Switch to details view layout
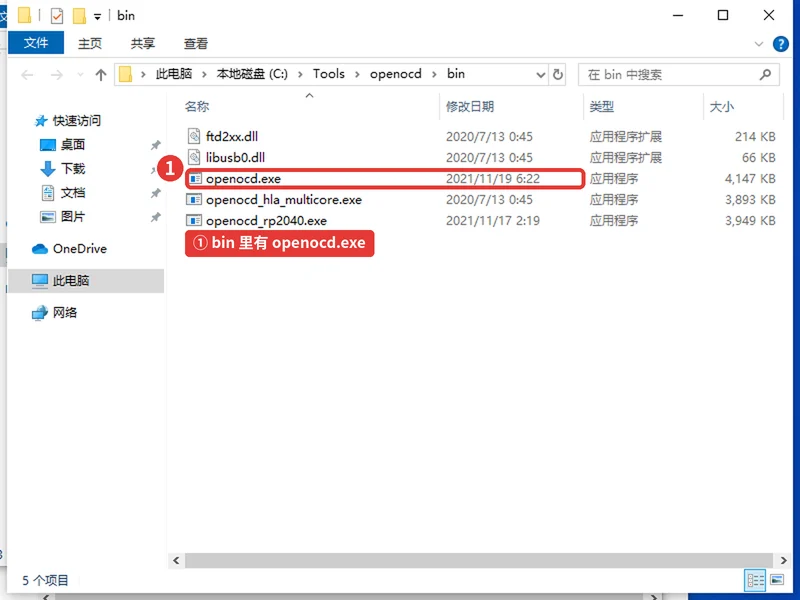Screen dimensions: 800x600 click(x=756, y=580)
